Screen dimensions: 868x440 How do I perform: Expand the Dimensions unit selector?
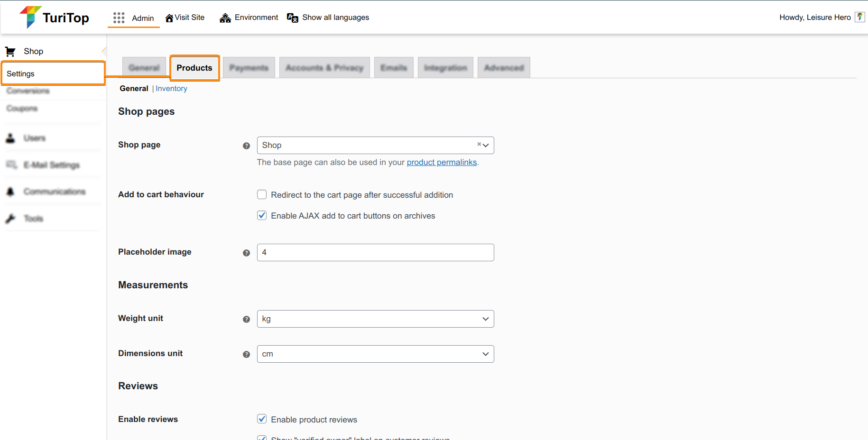point(485,354)
